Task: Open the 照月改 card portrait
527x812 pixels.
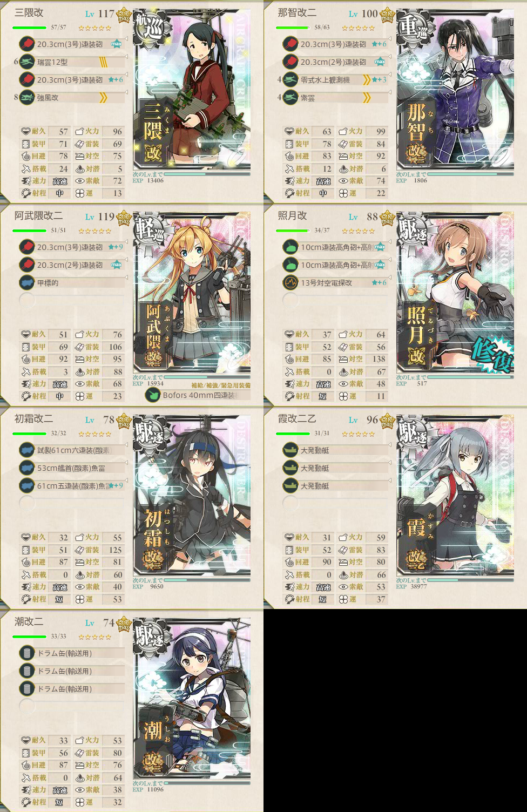Action: 455,295
